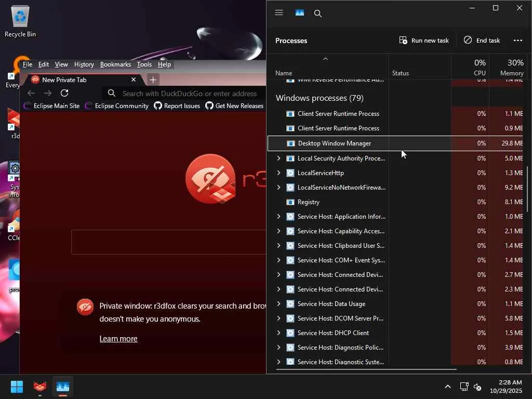Image resolution: width=532 pixels, height=399 pixels.
Task: Open the Edit menu in r3dfox
Action: pyautogui.click(x=44, y=64)
